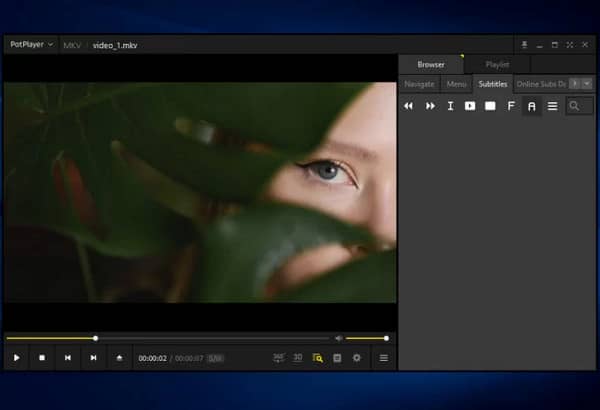The height and width of the screenshot is (410, 600).
Task: Click the F font icon
Action: click(x=511, y=106)
